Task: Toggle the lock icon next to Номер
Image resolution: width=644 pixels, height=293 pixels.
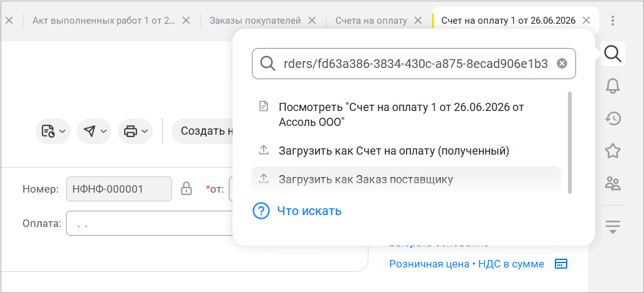Action: tap(186, 189)
